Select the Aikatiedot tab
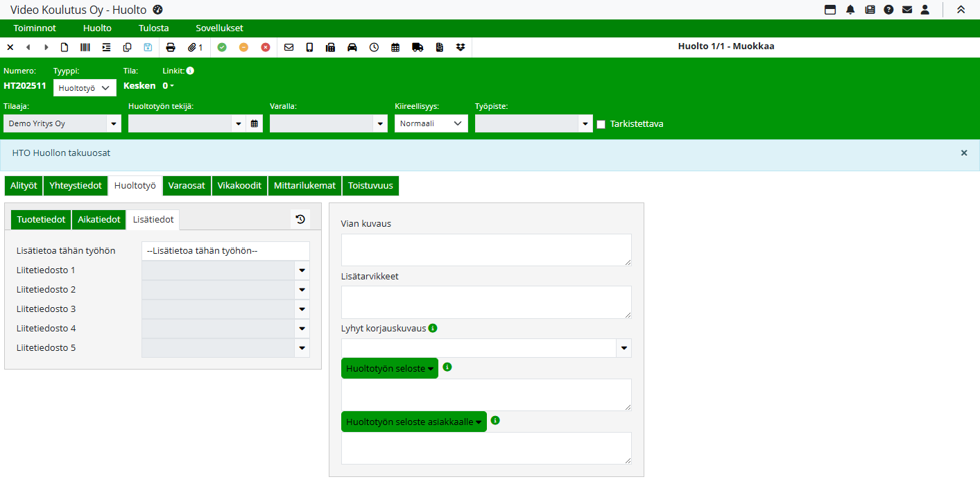 point(98,219)
